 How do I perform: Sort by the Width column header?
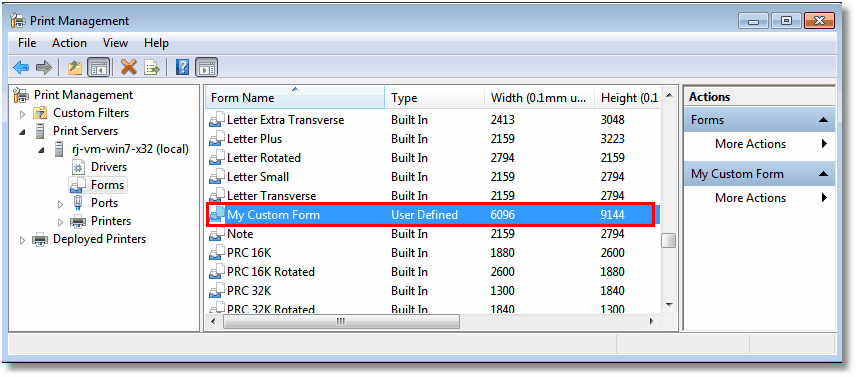pos(539,98)
